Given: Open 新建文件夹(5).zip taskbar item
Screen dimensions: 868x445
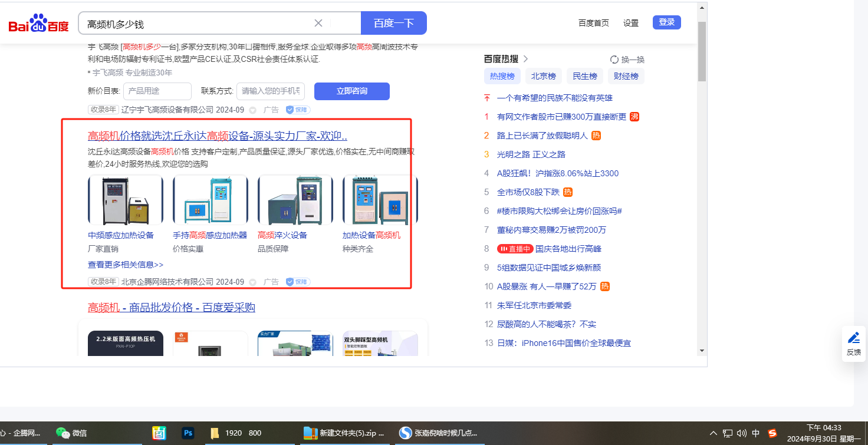Looking at the screenshot, I should pos(344,433).
